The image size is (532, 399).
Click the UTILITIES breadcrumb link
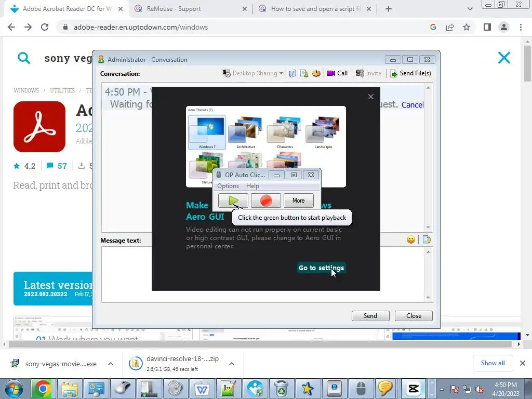[62, 90]
